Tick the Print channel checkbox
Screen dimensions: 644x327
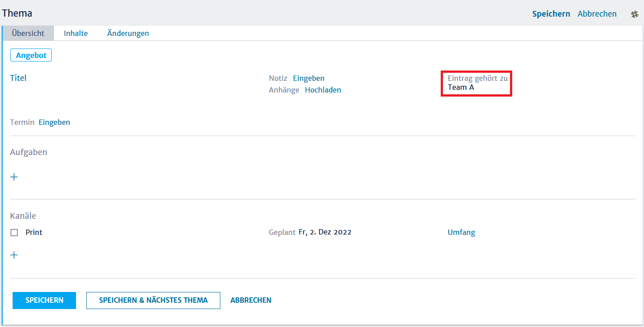[x=14, y=233]
